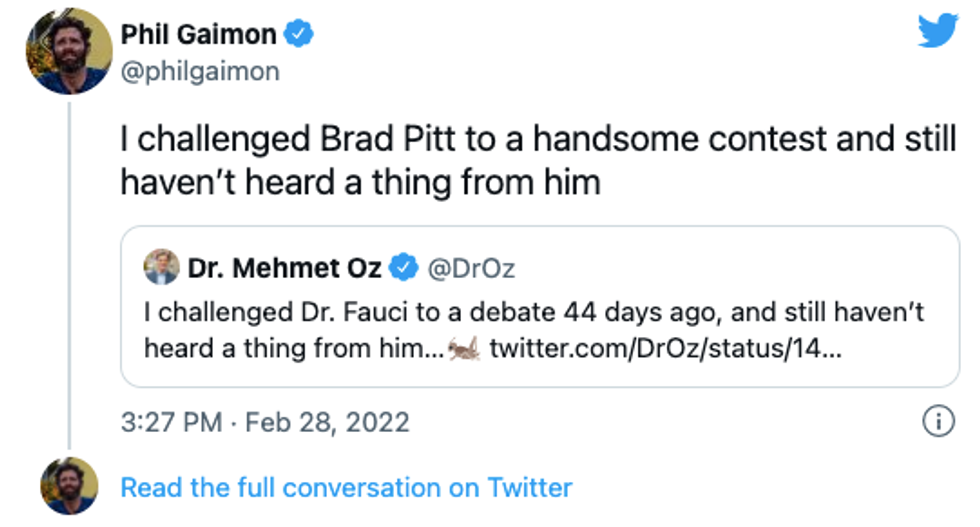The image size is (980, 527).
Task: Click the small avatar beside conversation link
Action: point(69,487)
